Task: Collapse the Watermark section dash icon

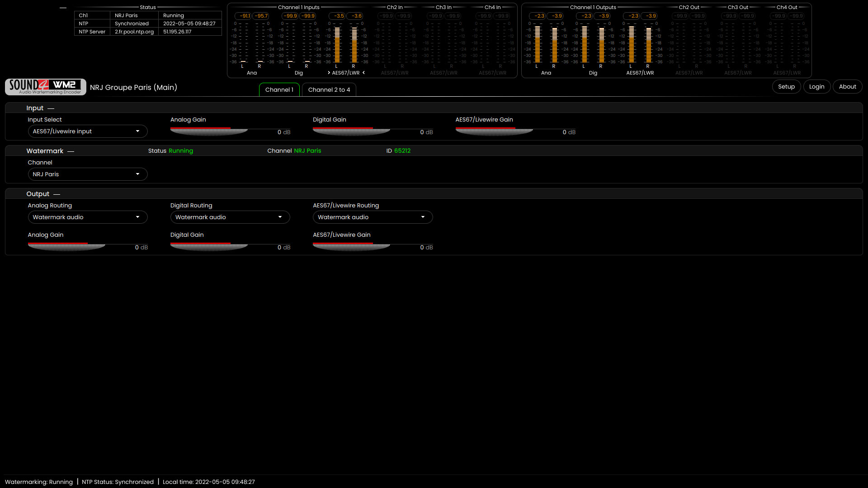Action: tap(71, 151)
